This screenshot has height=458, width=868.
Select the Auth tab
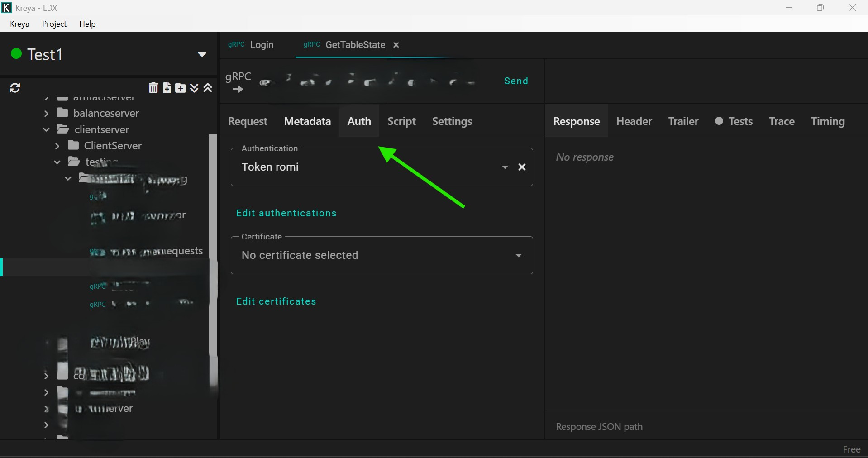click(x=359, y=121)
